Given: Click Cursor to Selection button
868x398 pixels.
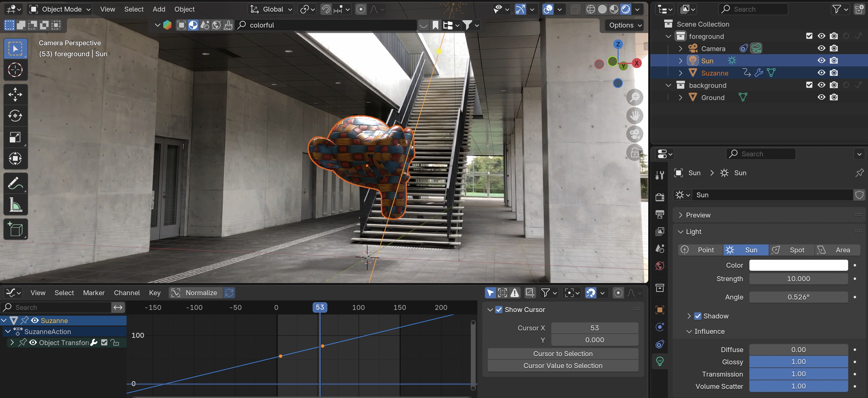Looking at the screenshot, I should [x=563, y=353].
